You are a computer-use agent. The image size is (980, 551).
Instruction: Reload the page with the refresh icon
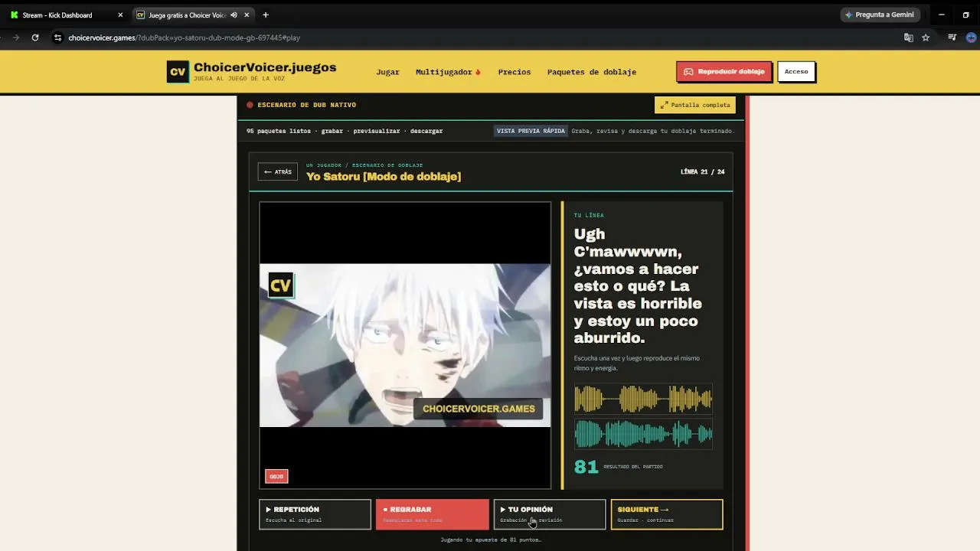[35, 37]
